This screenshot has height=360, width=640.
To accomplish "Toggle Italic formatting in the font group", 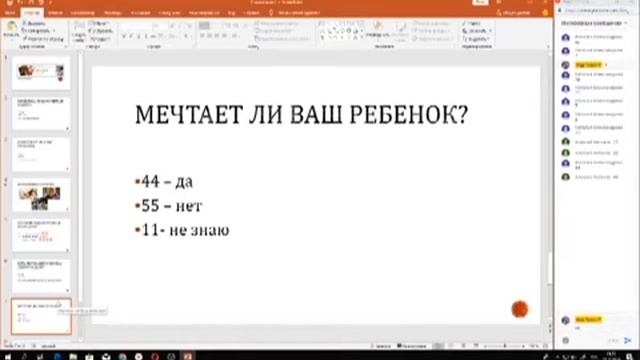I will click(131, 36).
